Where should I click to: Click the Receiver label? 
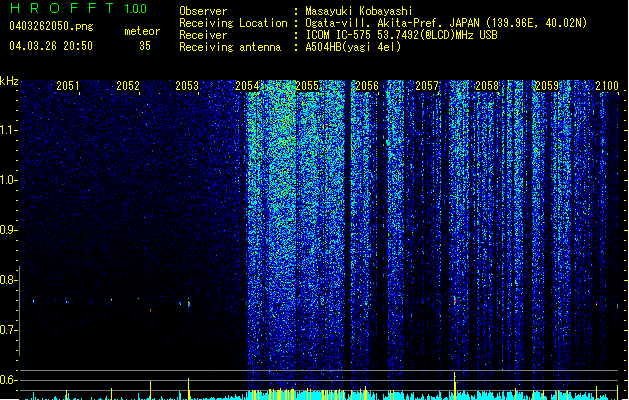pyautogui.click(x=203, y=35)
